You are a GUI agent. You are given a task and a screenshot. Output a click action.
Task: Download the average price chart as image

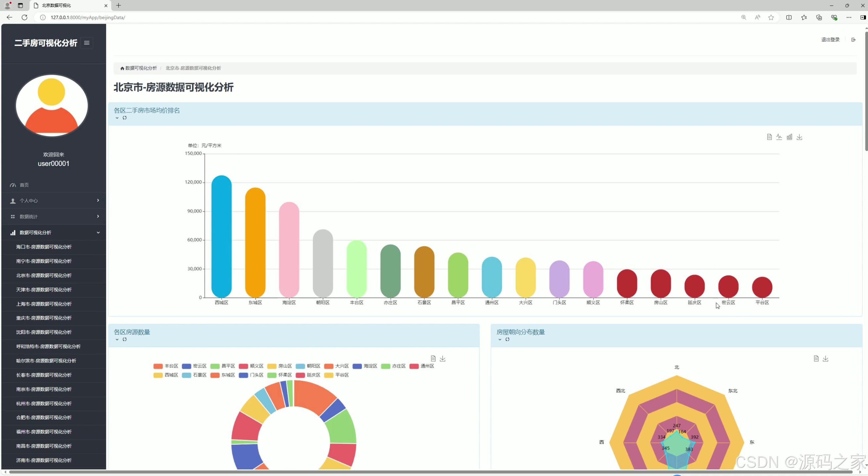click(x=799, y=137)
